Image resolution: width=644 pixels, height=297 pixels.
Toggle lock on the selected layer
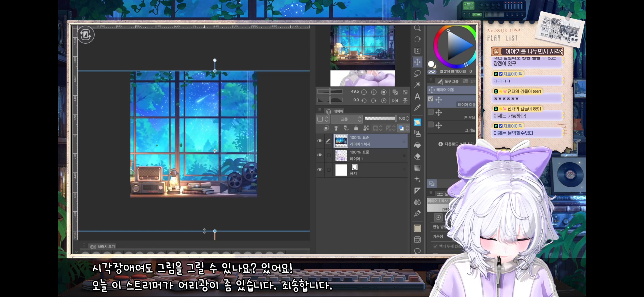[356, 128]
